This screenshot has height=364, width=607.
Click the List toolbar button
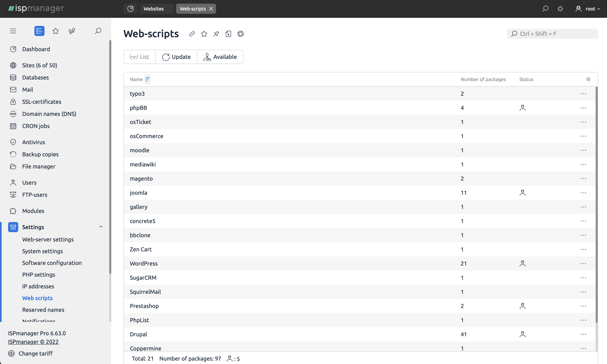(x=139, y=57)
